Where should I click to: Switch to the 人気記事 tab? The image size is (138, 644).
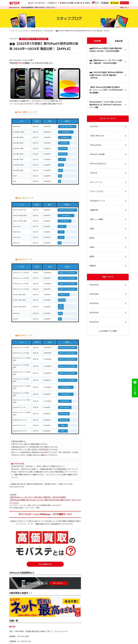click(97, 41)
